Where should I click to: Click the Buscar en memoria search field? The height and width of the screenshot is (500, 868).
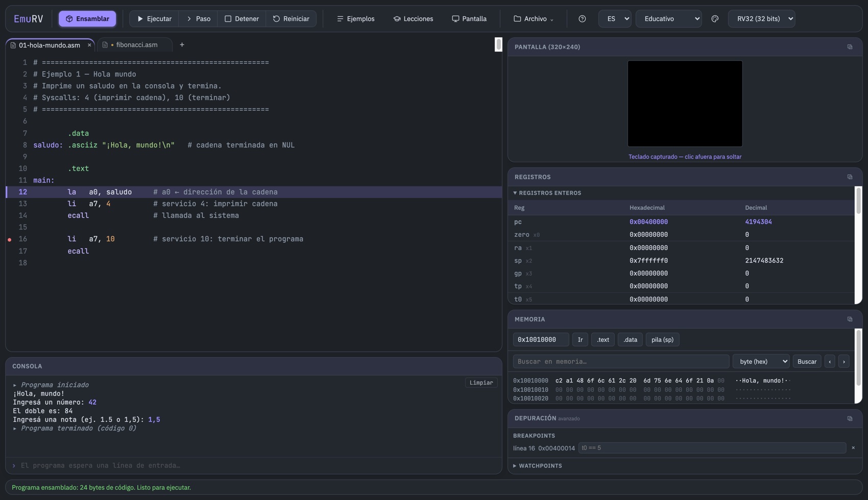(x=621, y=362)
